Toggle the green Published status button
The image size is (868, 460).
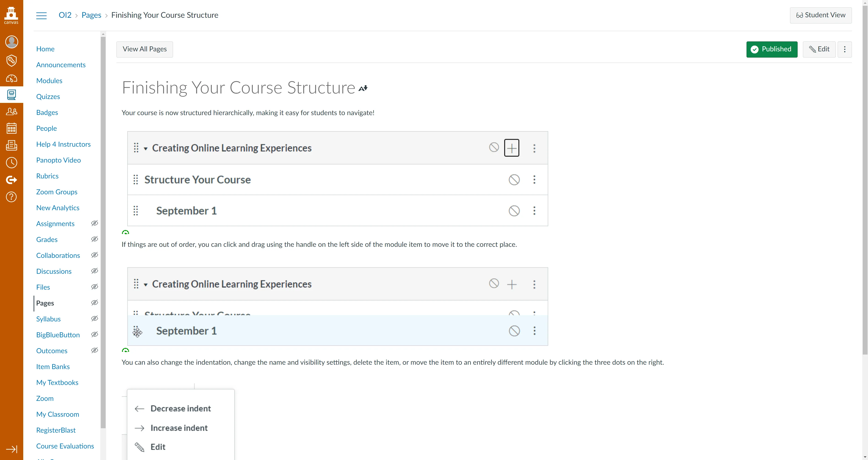tap(772, 49)
